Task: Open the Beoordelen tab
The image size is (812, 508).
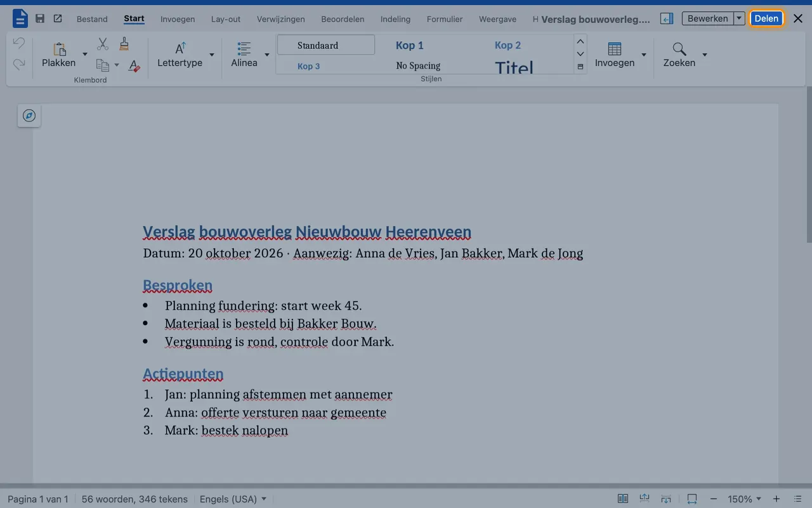Action: point(343,19)
